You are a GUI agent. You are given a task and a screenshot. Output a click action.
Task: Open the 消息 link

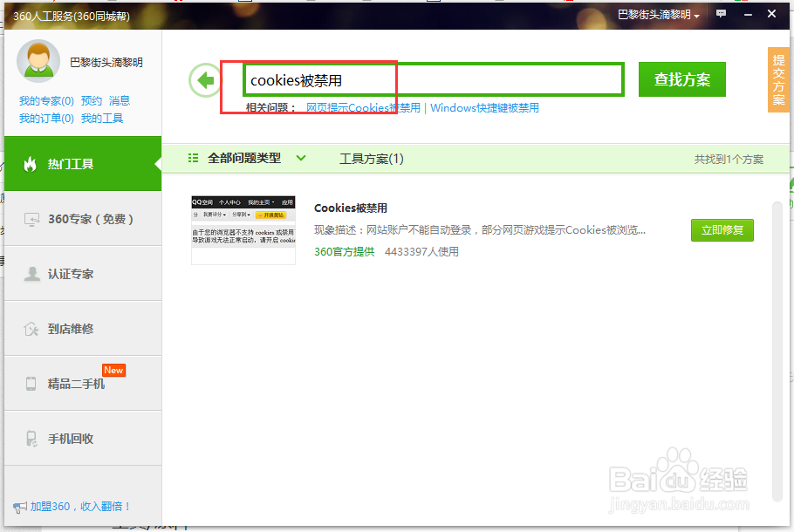(x=120, y=100)
